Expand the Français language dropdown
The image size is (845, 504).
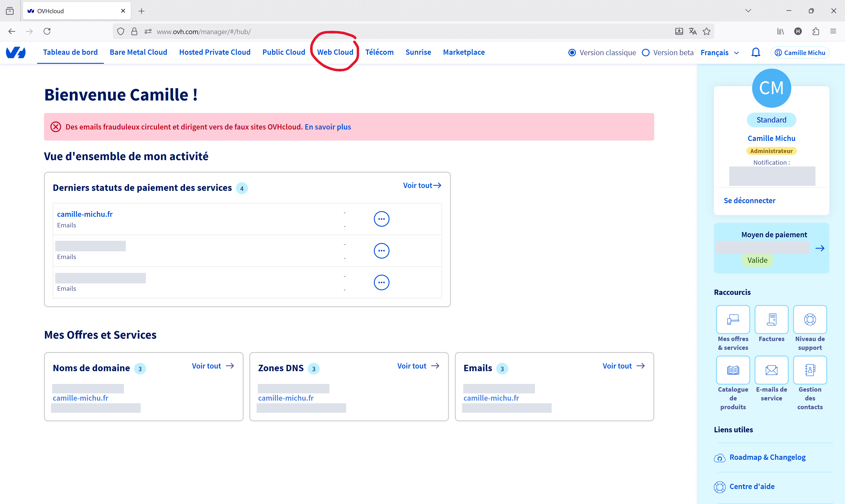[720, 53]
